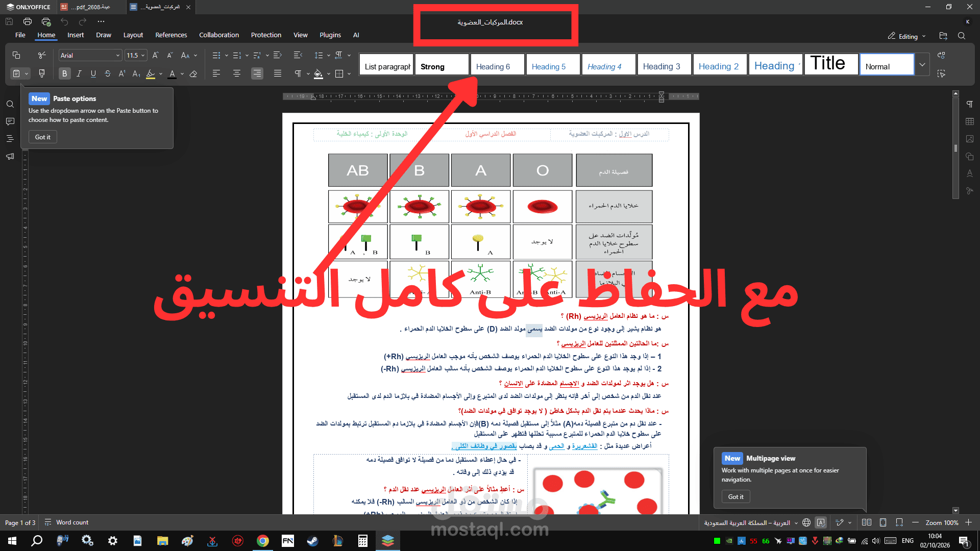The image size is (980, 551).
Task: Click the Open file location folder icon
Action: (x=943, y=36)
